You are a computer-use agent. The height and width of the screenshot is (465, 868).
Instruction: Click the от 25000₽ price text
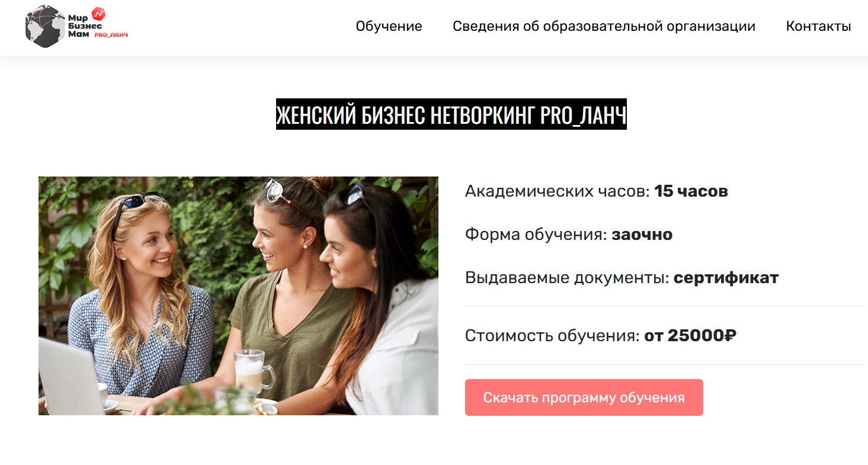pyautogui.click(x=690, y=336)
